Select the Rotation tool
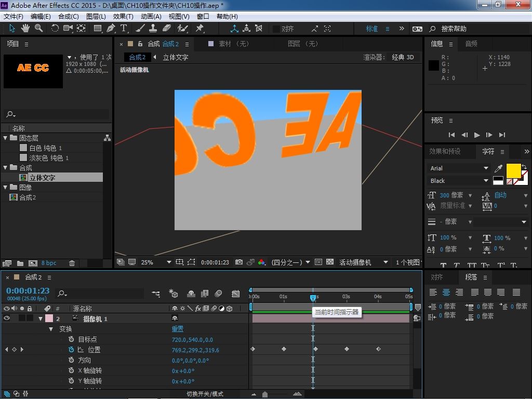The image size is (532, 399). tap(55, 29)
